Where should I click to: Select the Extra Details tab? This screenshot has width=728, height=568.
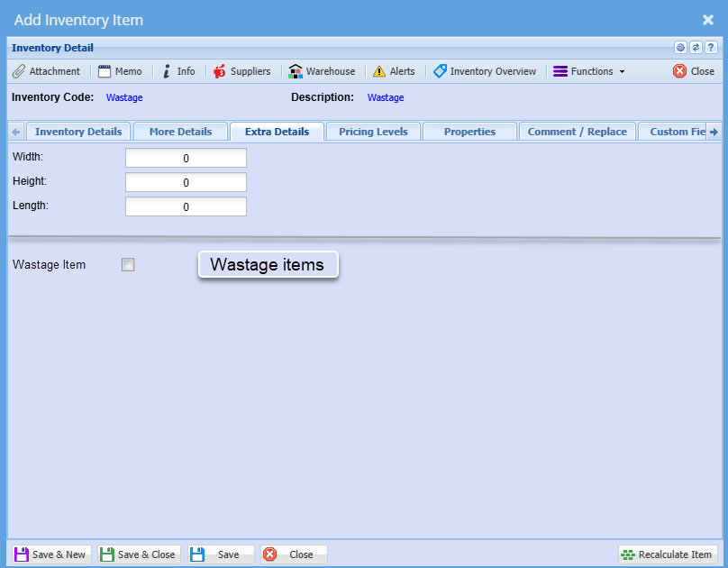pos(277,132)
